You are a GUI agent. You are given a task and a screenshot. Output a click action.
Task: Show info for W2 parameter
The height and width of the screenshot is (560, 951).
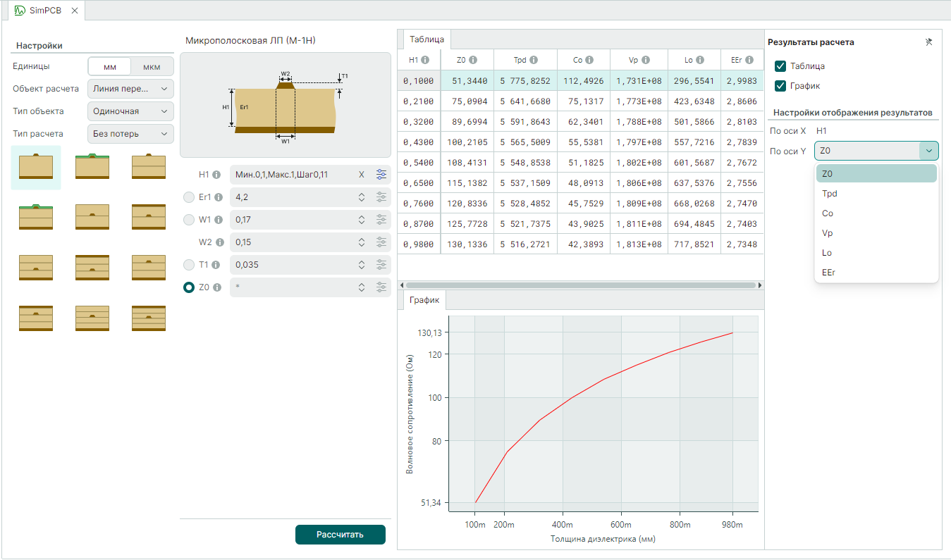[219, 242]
